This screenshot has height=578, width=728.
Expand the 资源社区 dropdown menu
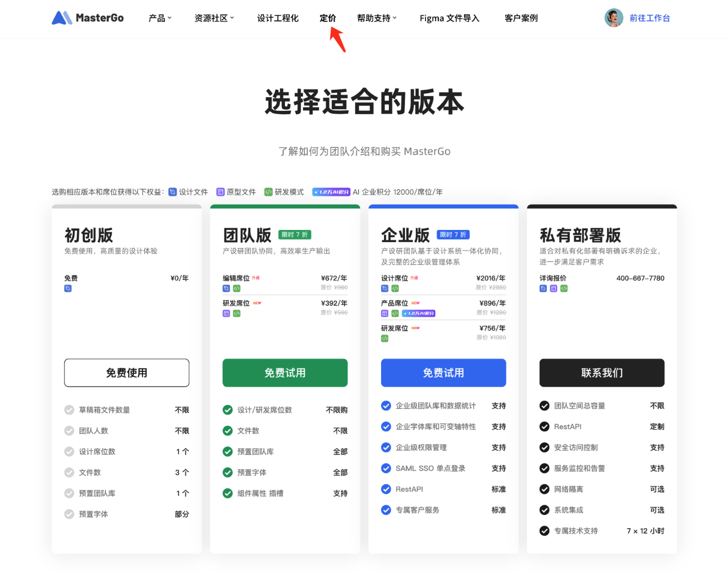point(214,18)
